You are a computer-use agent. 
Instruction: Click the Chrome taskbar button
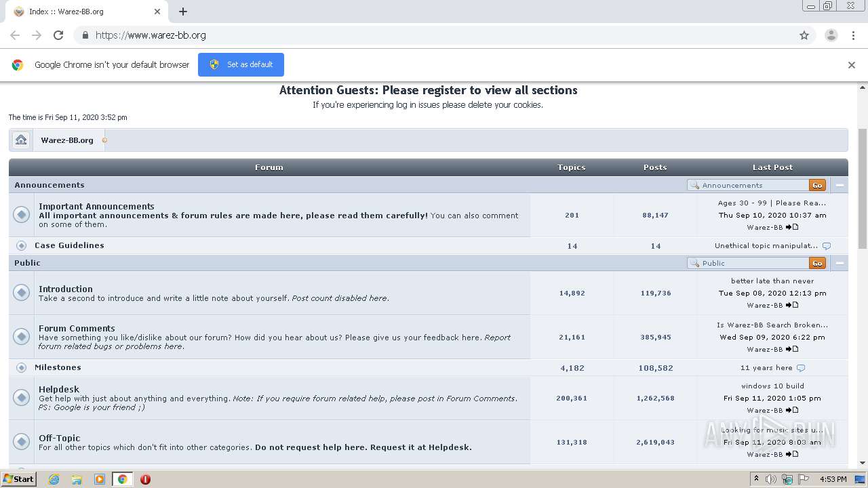(x=122, y=479)
